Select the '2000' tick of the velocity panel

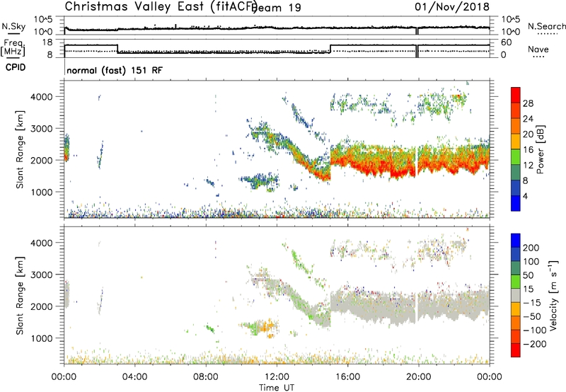pos(42,306)
